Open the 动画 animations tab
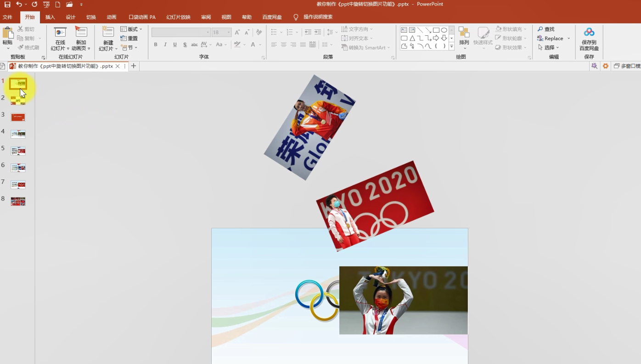 point(112,17)
